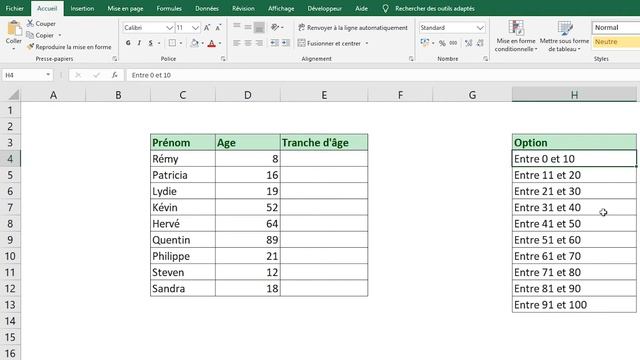
Task: Select the cell containing Quentin
Action: [182, 240]
